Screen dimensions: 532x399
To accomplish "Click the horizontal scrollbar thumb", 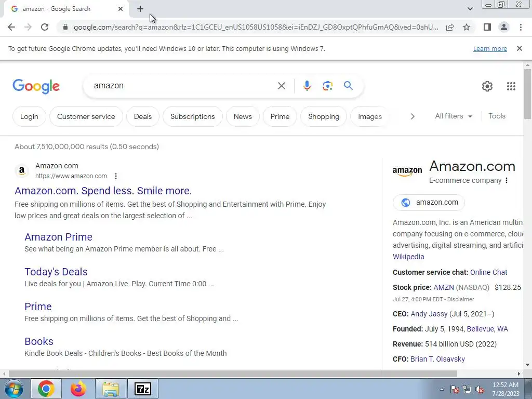I will pyautogui.click(x=233, y=374).
